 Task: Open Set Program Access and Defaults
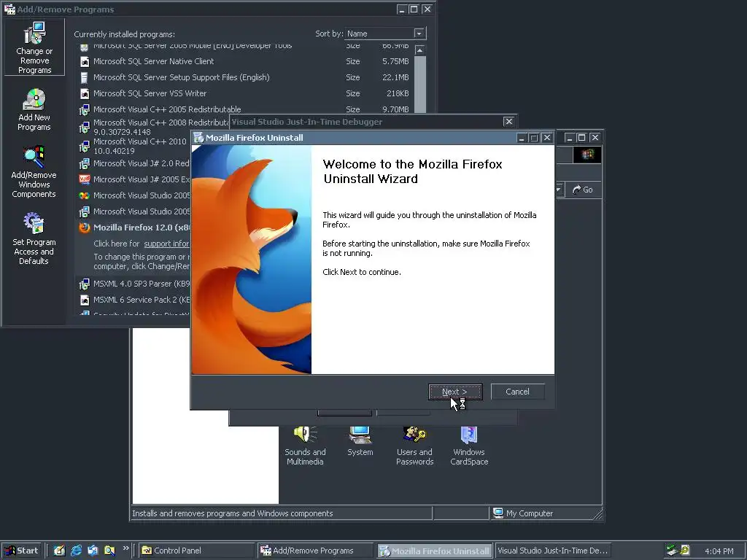(34, 238)
